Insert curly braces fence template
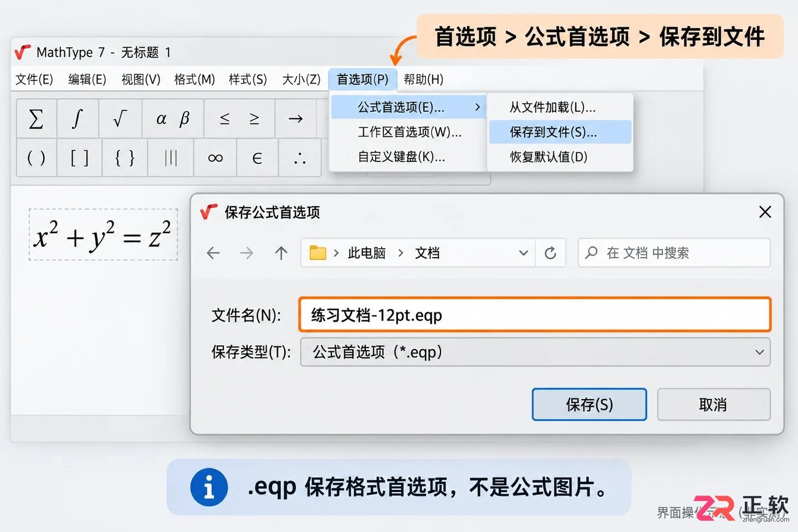This screenshot has height=532, width=798. 125,158
